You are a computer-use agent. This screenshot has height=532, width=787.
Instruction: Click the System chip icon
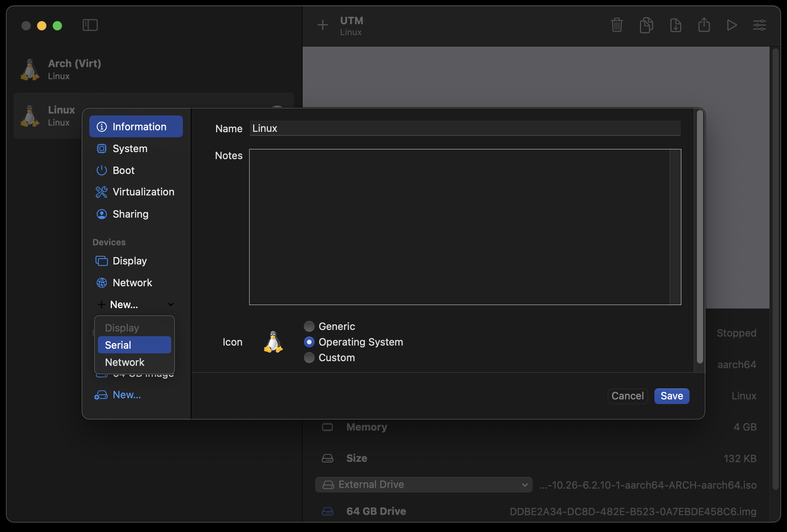coord(101,149)
